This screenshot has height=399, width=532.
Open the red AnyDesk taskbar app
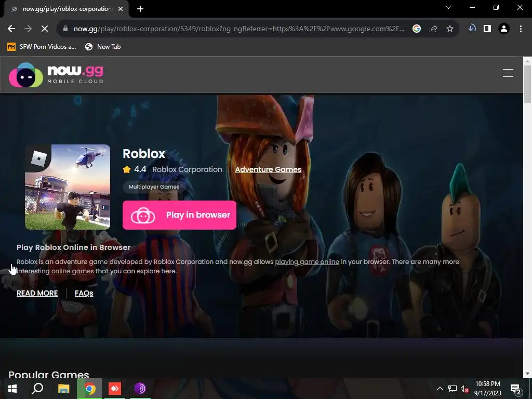pyautogui.click(x=115, y=389)
